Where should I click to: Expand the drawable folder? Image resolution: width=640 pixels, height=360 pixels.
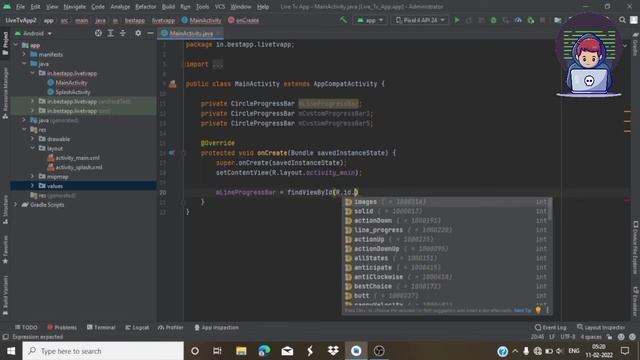(32, 139)
